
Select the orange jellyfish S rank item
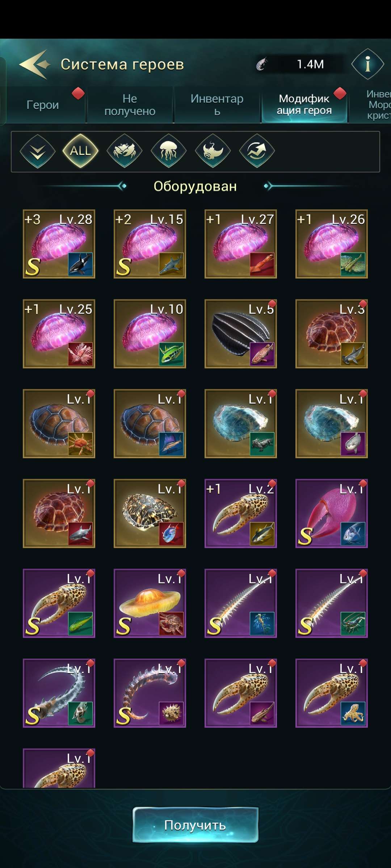tap(150, 603)
